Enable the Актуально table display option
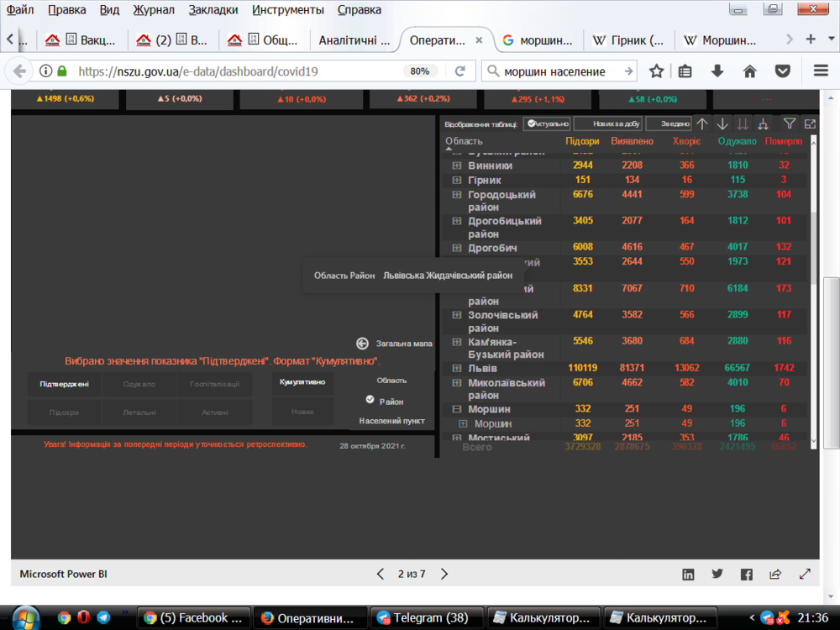Screen dimensions: 840x630 547,123
